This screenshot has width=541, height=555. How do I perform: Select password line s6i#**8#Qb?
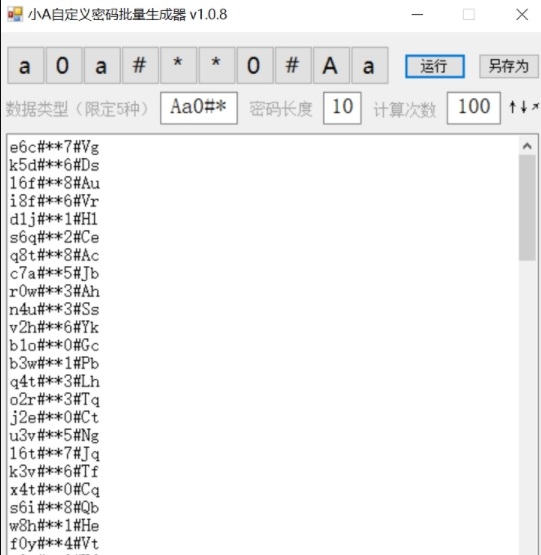(x=54, y=508)
